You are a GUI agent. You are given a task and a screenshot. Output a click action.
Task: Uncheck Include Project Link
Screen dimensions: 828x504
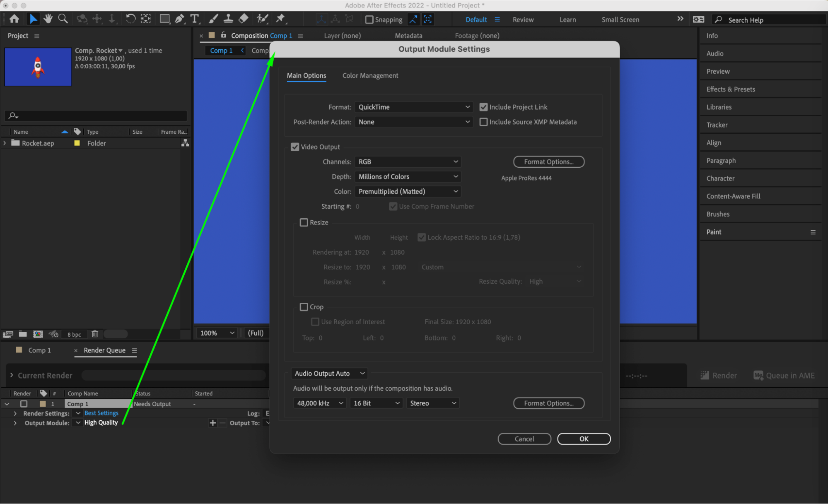[x=483, y=107]
